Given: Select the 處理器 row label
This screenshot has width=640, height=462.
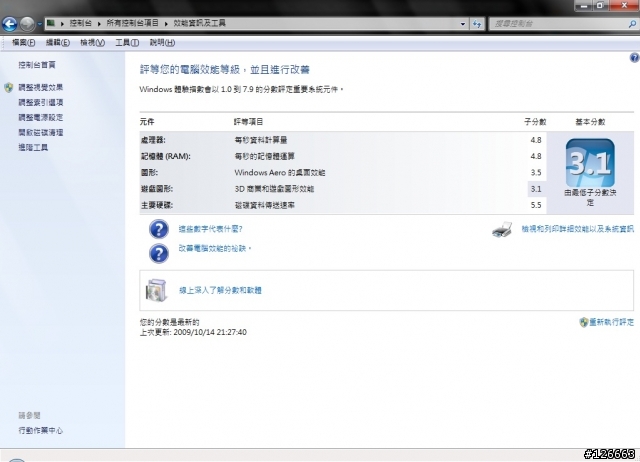Looking at the screenshot, I should tap(153, 140).
